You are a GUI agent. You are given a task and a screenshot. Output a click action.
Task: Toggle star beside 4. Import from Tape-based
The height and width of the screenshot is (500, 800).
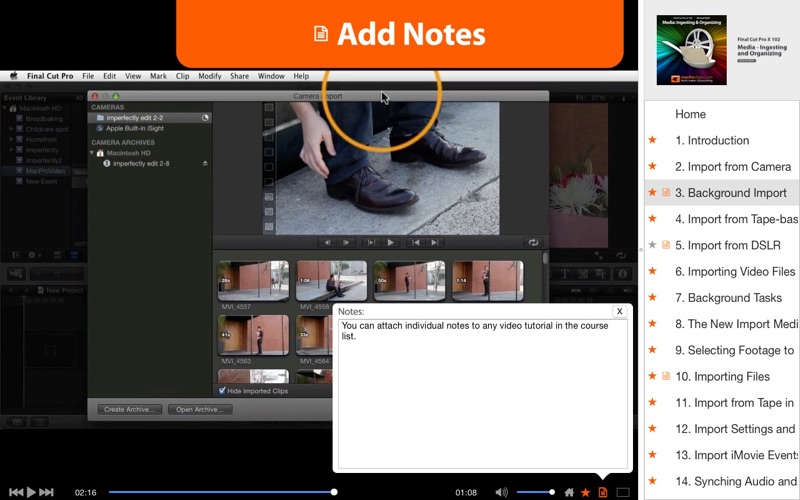click(652, 218)
